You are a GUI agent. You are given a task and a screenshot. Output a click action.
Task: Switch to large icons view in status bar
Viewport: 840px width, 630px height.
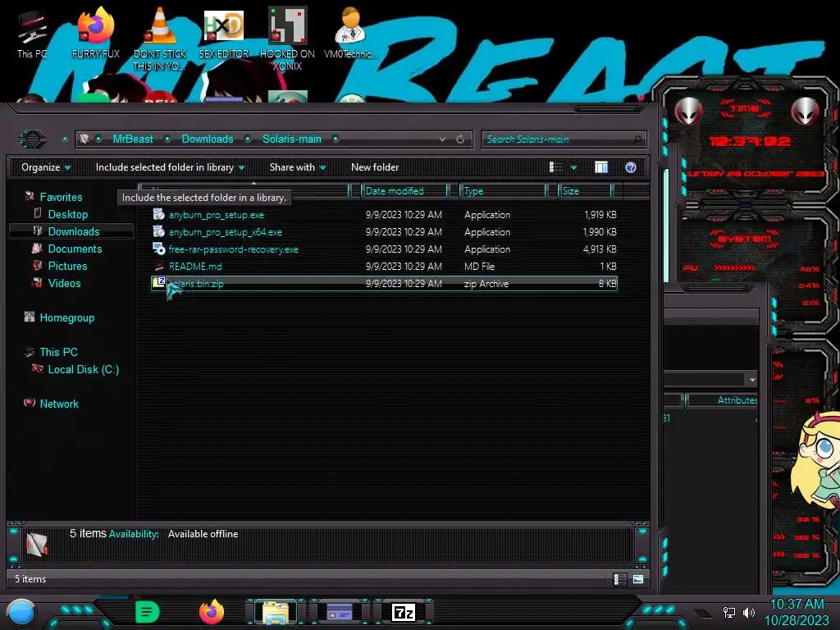[x=638, y=578]
